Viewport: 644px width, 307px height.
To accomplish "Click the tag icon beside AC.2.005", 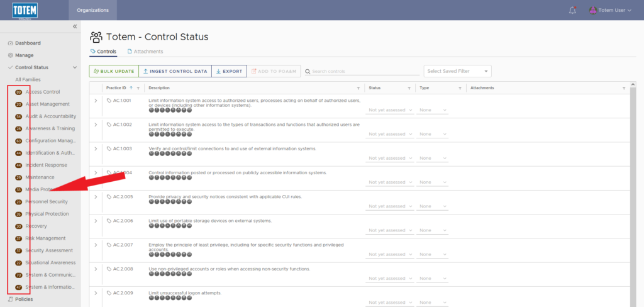I will [109, 197].
